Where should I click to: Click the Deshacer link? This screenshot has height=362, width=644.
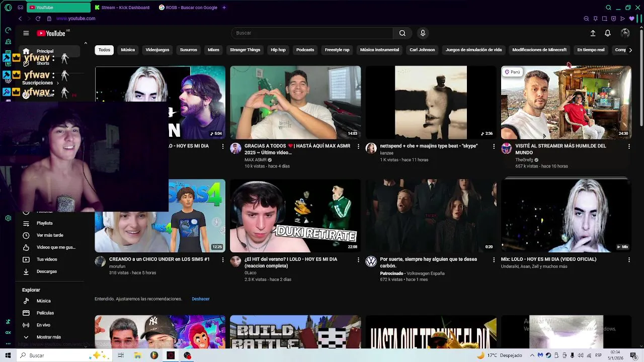click(x=200, y=299)
